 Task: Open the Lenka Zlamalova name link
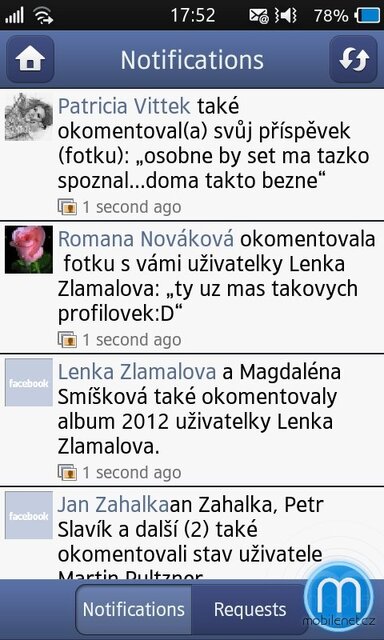137,372
